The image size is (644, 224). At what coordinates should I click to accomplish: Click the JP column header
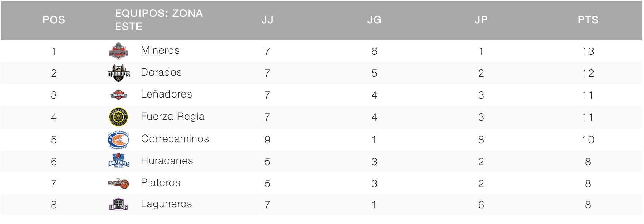point(481,20)
